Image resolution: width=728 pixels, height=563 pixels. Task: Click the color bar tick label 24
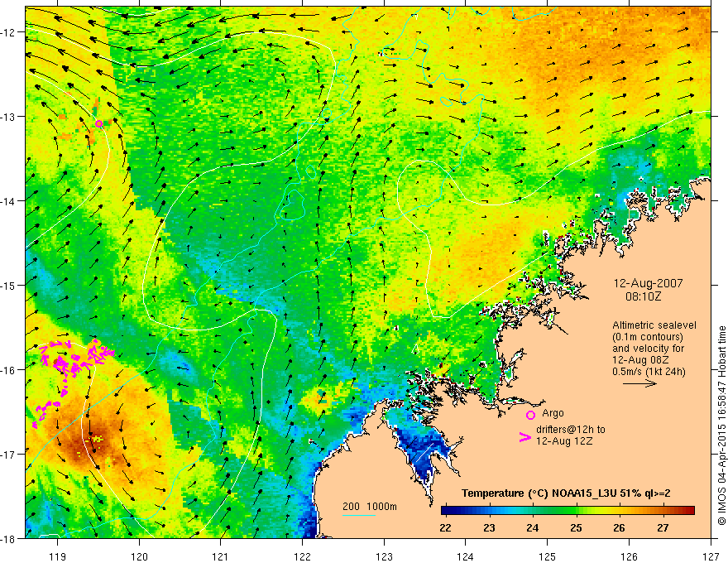pos(533,527)
